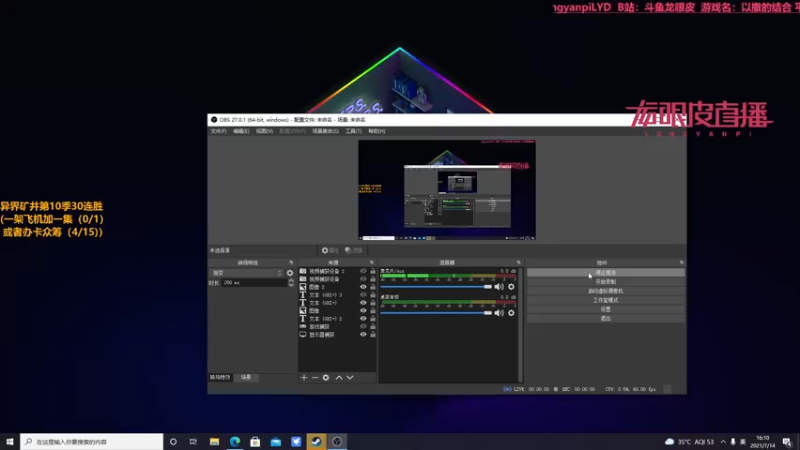Open the 场景集合(S) menu
Image resolution: width=800 pixels, height=450 pixels.
(x=326, y=131)
